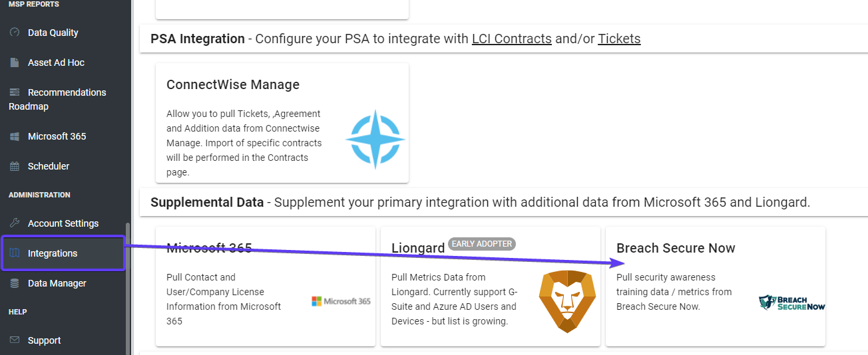
Task: Click the Scheduler calendar icon
Action: pos(15,166)
